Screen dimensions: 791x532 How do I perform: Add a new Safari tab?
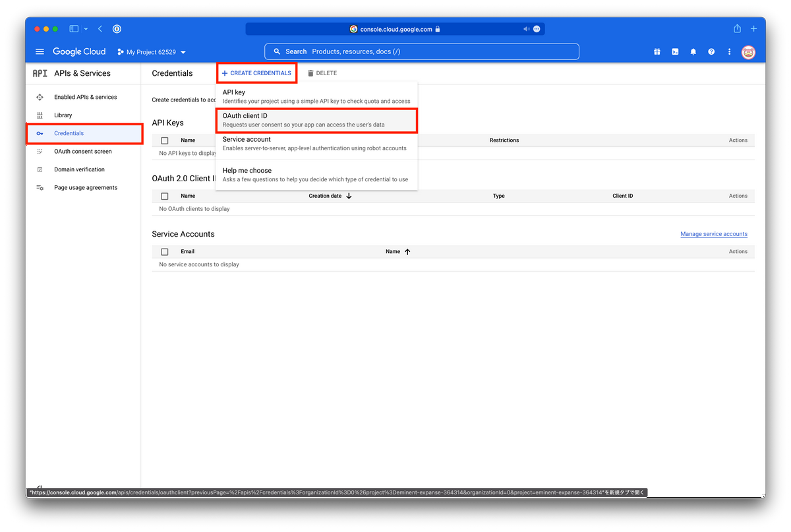point(754,29)
